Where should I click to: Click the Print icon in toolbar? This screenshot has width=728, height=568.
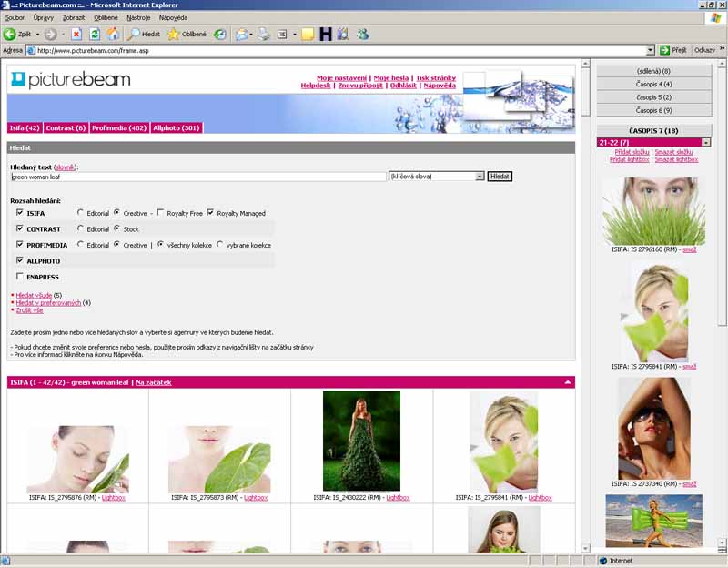pos(264,34)
